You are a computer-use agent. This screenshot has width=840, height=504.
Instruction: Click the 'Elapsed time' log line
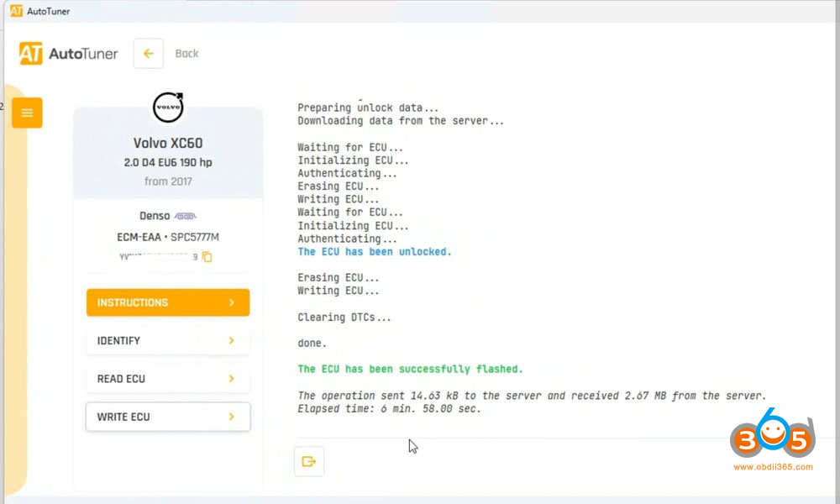click(x=390, y=409)
